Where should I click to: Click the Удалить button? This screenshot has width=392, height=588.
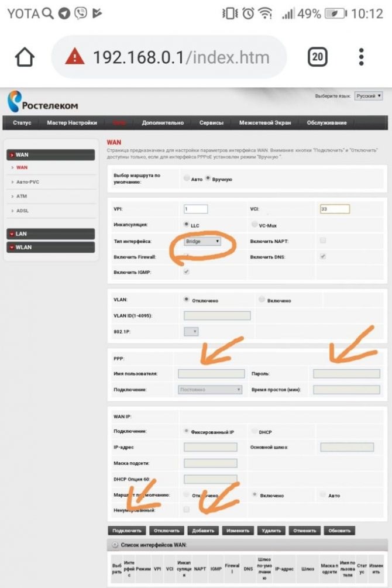pyautogui.click(x=271, y=531)
